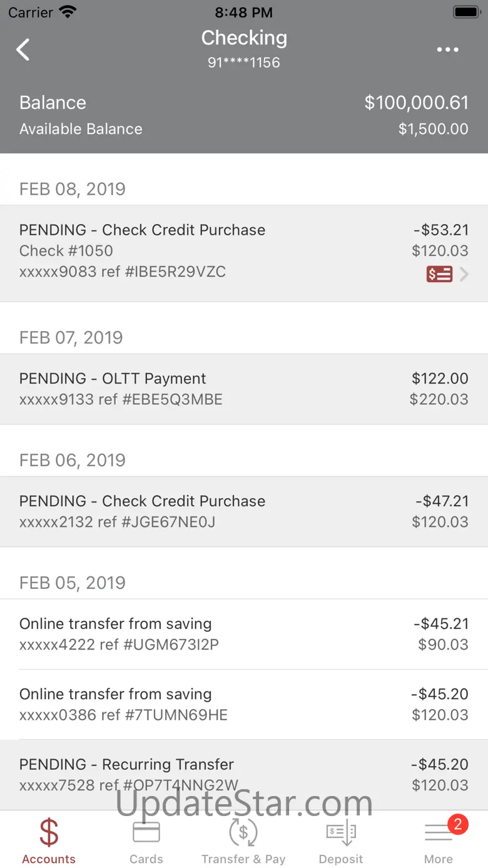Image resolution: width=488 pixels, height=868 pixels.
Task: Open the three-dot options menu
Action: (447, 50)
